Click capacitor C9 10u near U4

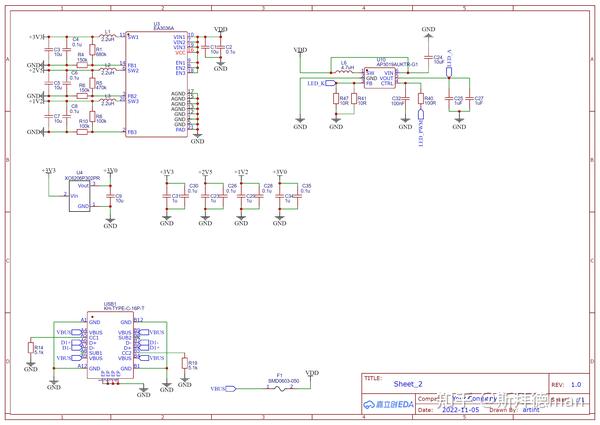point(110,195)
